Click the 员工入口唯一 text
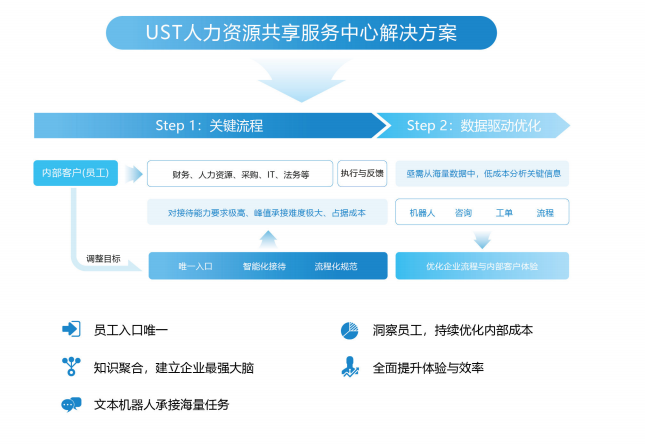Screen dimensions: 645x444 (131, 330)
